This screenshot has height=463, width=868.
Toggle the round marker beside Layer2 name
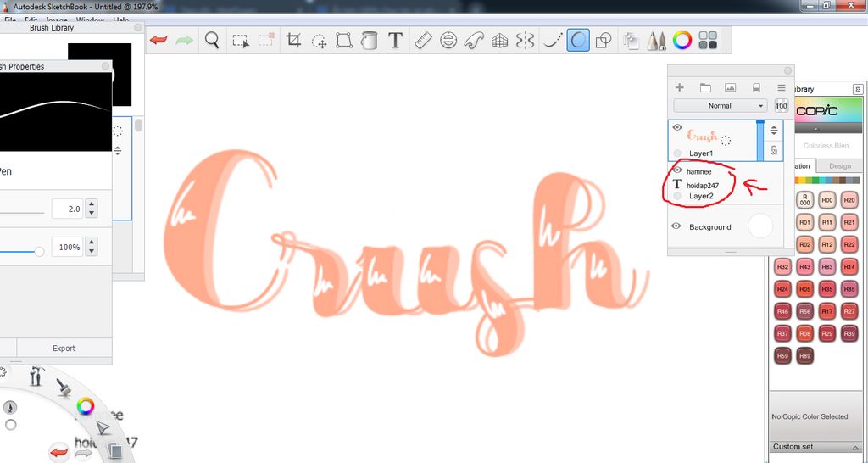677,196
